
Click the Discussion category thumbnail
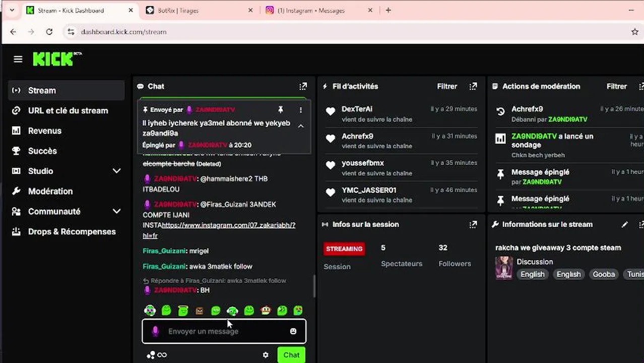point(504,268)
